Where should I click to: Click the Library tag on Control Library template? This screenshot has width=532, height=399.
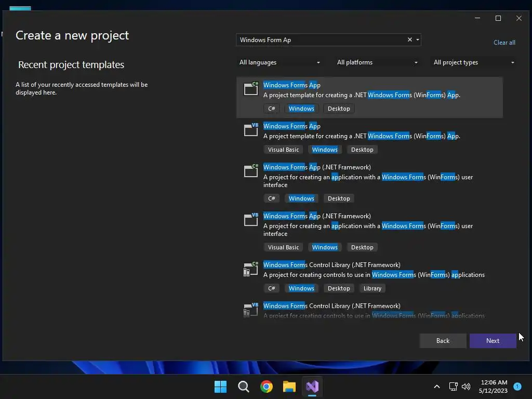tap(372, 288)
